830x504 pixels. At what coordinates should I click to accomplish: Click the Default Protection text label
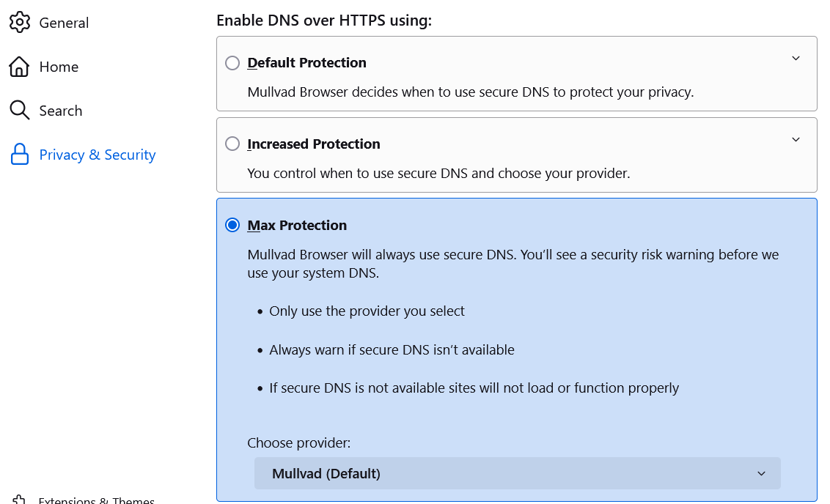(x=307, y=63)
